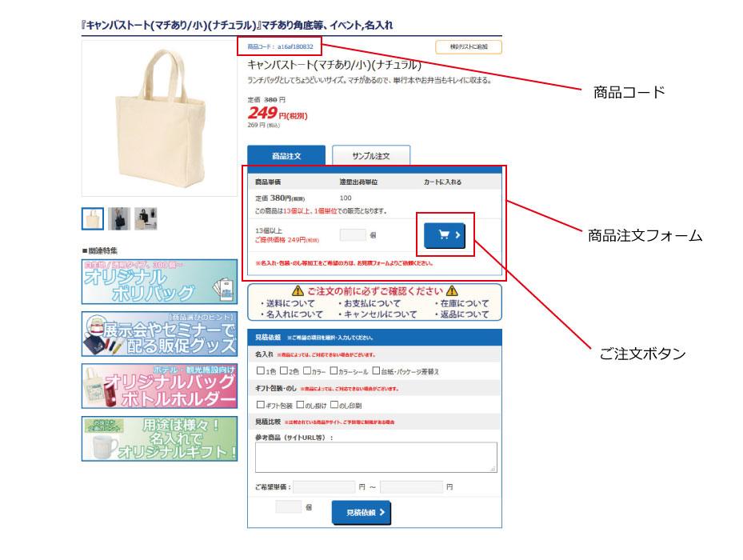The width and height of the screenshot is (743, 560).
Task: Open the オリジナルポリバッグ banner
Action: [159, 282]
